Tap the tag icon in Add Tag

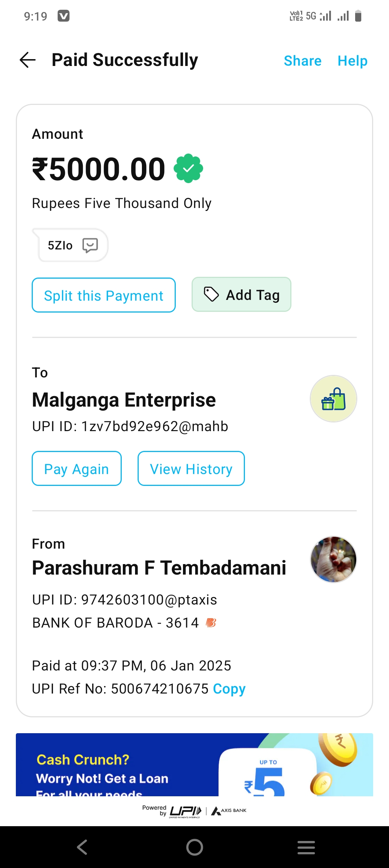coord(211,294)
